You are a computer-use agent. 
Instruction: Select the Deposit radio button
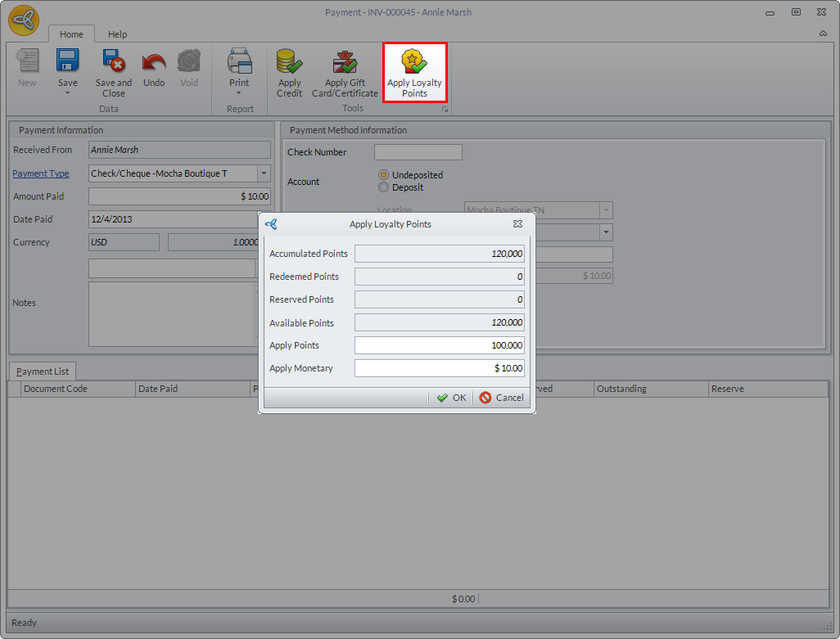(383, 187)
